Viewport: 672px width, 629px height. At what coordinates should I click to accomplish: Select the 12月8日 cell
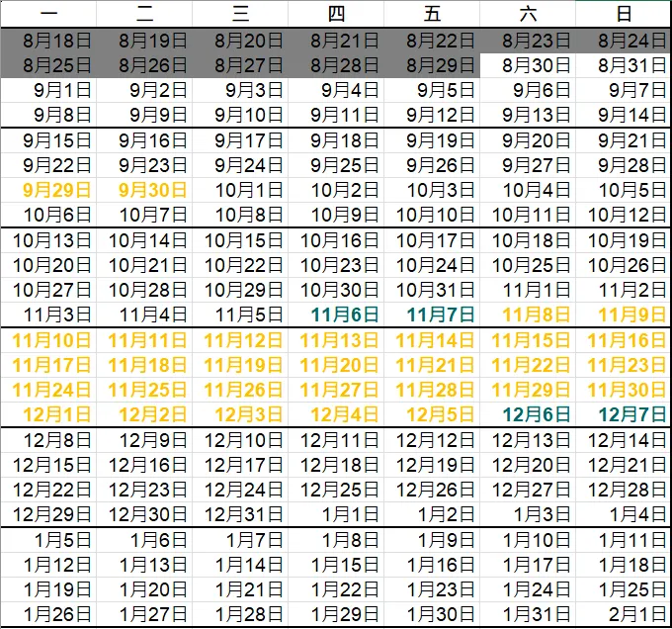point(48,440)
